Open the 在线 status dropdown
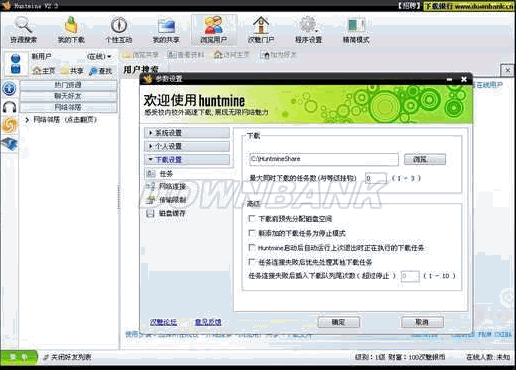The width and height of the screenshot is (516, 370). coord(99,56)
